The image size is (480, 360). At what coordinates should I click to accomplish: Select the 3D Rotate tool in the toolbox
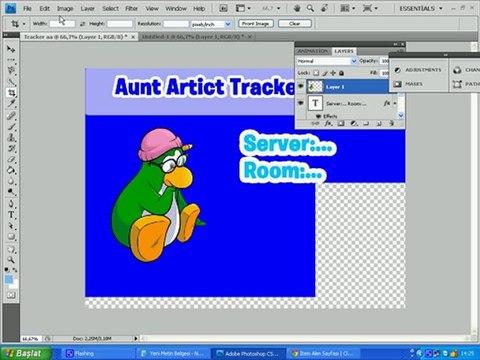tap(11, 249)
